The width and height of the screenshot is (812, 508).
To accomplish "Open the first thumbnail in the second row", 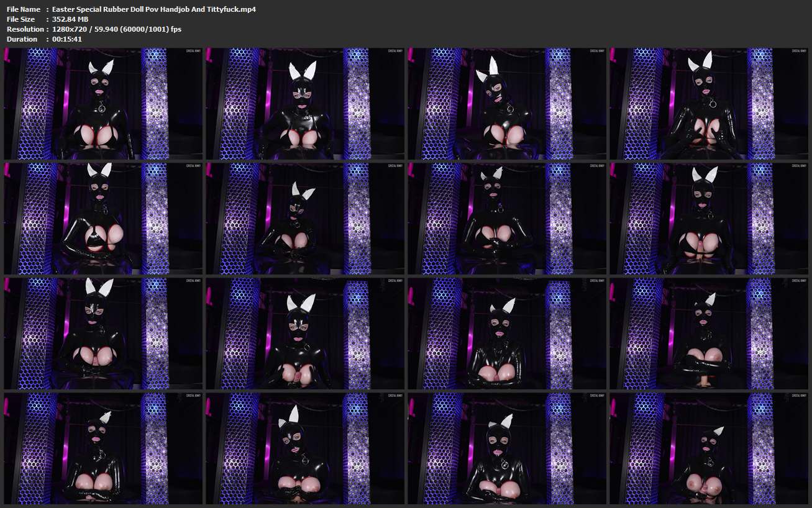I will point(103,219).
